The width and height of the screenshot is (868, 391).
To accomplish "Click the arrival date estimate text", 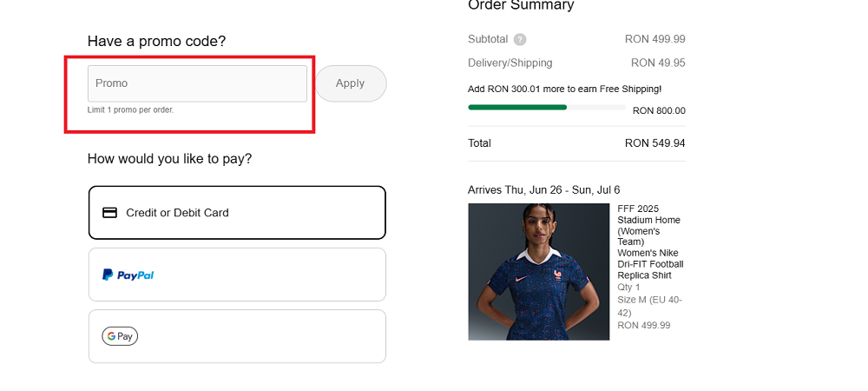I will (543, 190).
